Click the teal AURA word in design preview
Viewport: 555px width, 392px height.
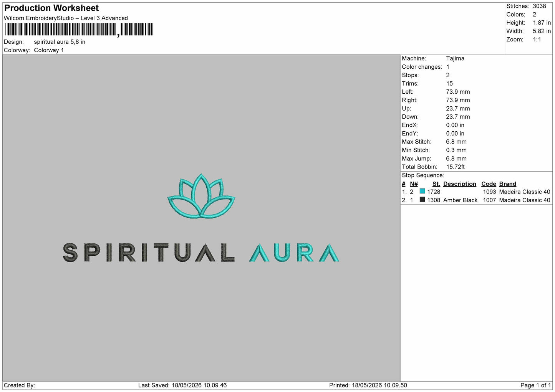pyautogui.click(x=294, y=253)
